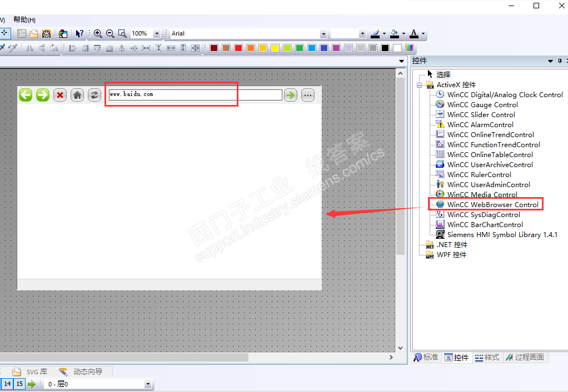
Task: Open the font size dropdown
Action: tap(362, 34)
